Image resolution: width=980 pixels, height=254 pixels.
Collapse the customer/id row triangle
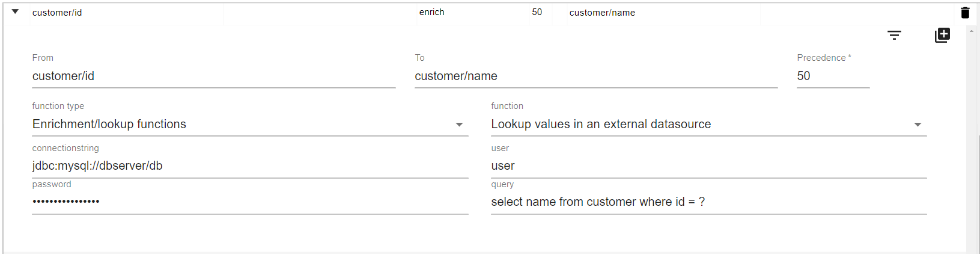16,11
